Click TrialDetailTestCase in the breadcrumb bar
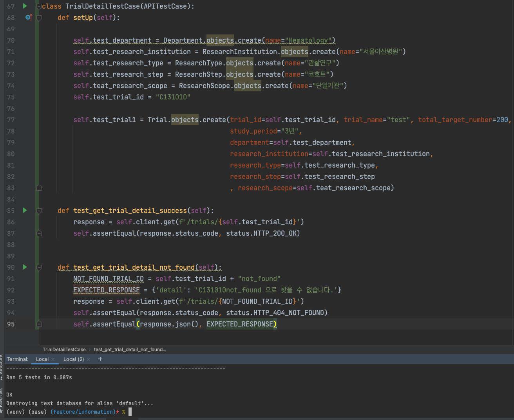This screenshot has height=420, width=514. [x=64, y=349]
